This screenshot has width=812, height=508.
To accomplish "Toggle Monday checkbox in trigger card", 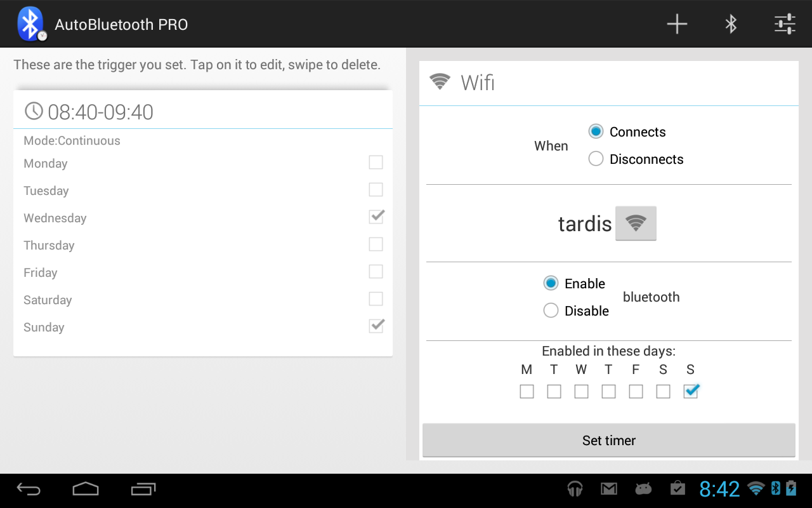I will point(376,163).
